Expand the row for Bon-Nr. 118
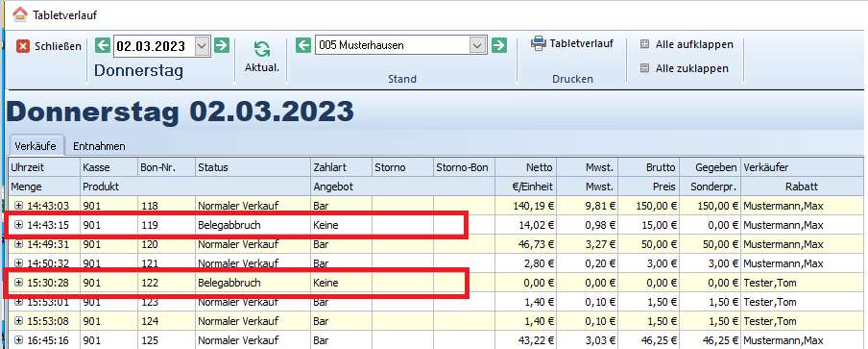 [19, 206]
